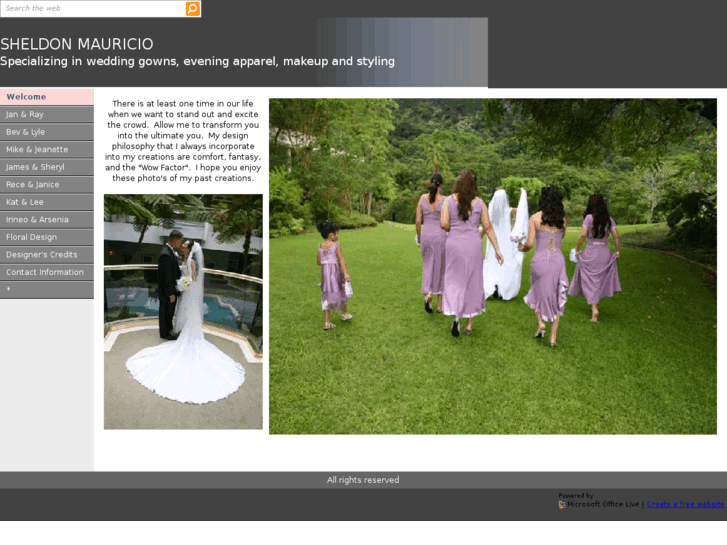Open the Jan & Ray page
The width and height of the screenshot is (727, 545).
[47, 114]
